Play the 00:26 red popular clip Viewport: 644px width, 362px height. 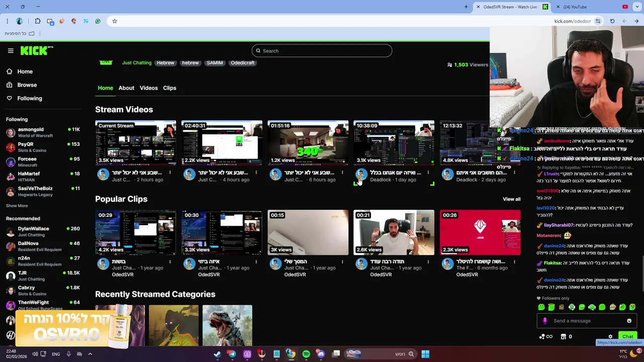pos(480,232)
